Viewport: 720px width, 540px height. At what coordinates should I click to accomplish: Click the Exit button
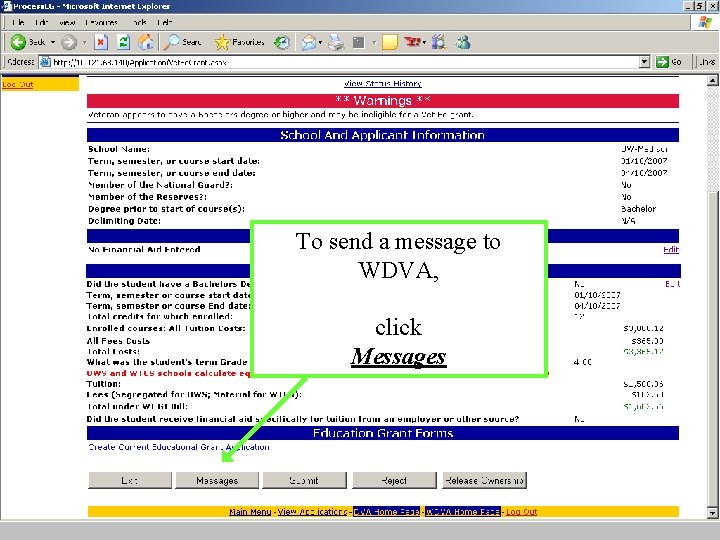pyautogui.click(x=129, y=480)
